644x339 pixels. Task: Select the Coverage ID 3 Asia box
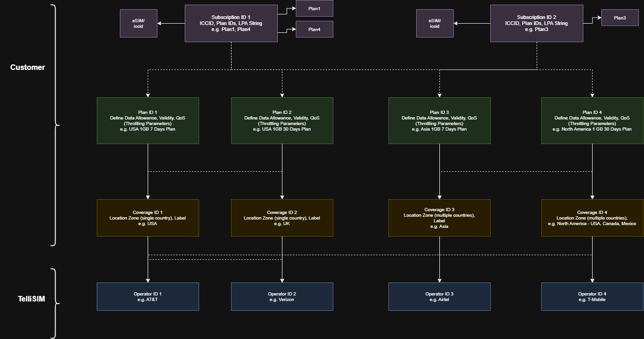pos(439,218)
